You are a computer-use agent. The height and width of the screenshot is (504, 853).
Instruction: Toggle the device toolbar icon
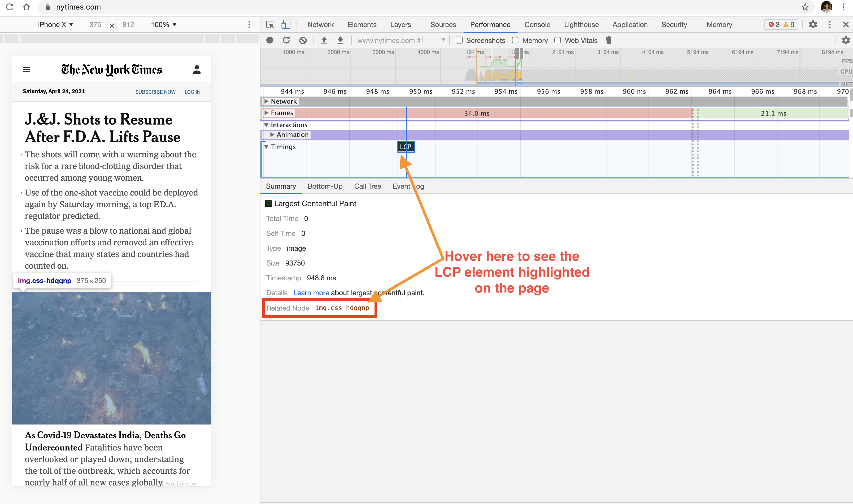click(x=286, y=24)
